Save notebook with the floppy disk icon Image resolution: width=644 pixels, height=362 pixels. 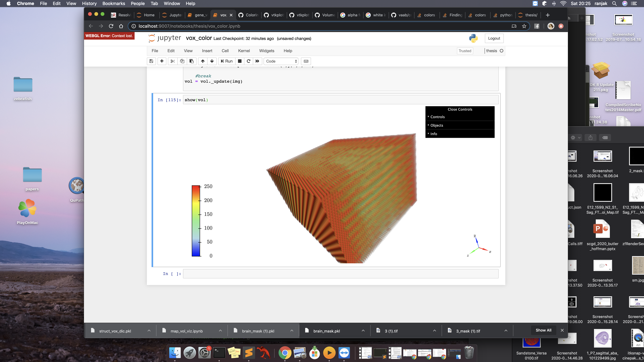coord(151,61)
